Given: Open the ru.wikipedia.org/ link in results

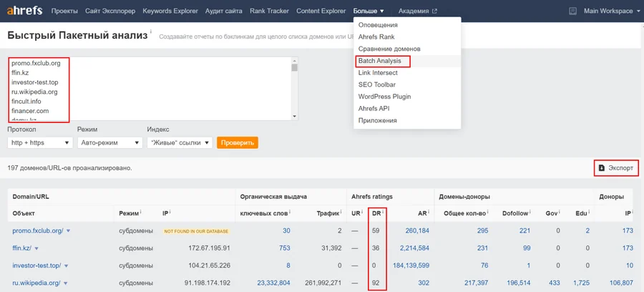Looking at the screenshot, I should (36, 283).
